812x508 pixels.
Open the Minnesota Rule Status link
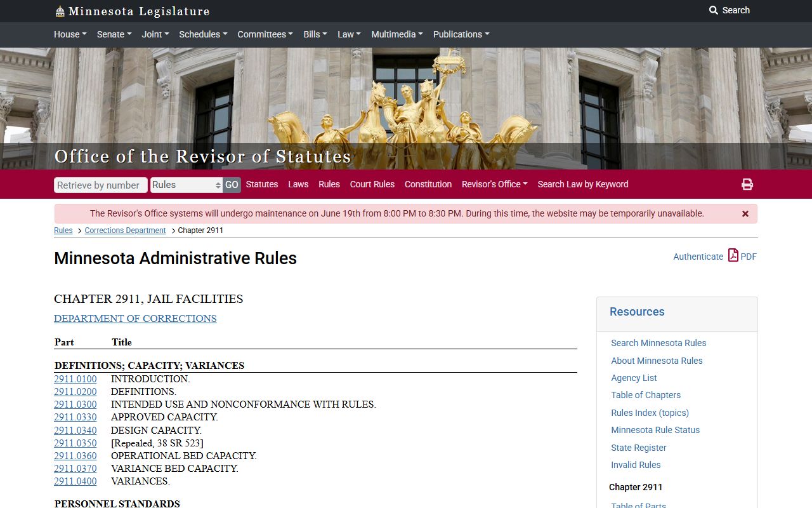tap(655, 430)
